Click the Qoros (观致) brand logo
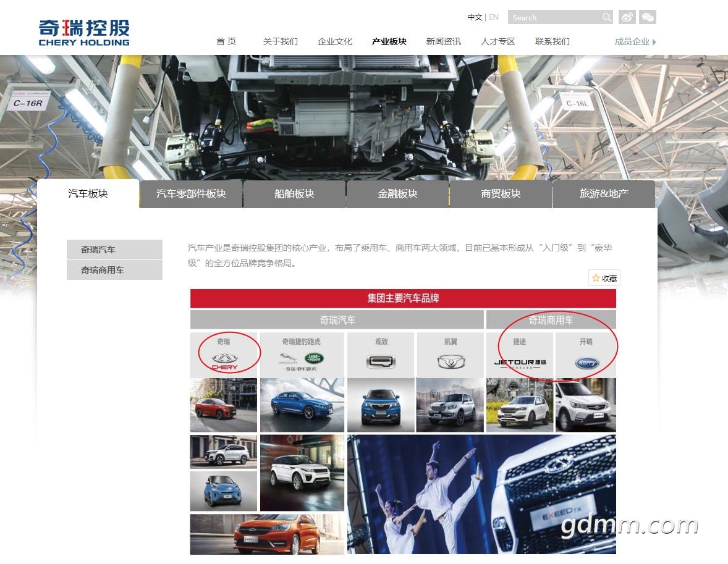Viewport: 728px width, 564px height. (380, 361)
